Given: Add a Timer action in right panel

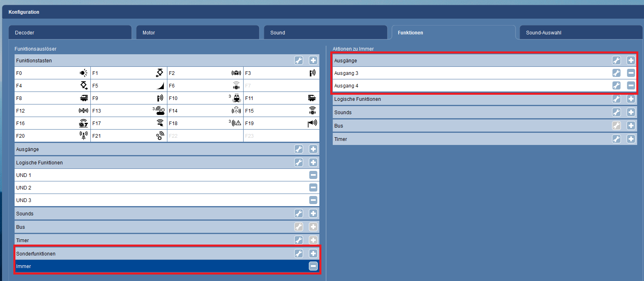Looking at the screenshot, I should pos(631,139).
